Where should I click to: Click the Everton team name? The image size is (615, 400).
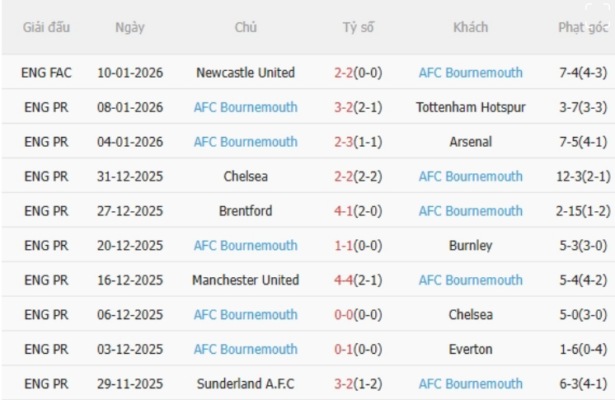coord(470,349)
